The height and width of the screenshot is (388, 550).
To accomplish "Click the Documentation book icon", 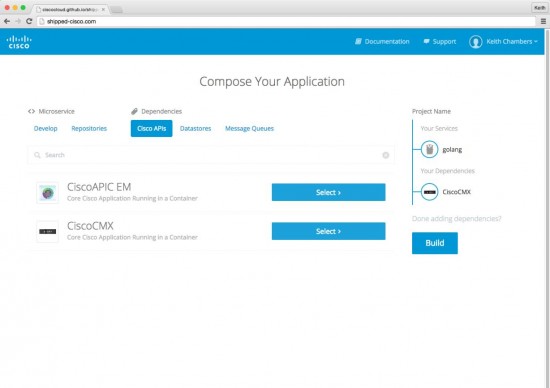I will 358,41.
